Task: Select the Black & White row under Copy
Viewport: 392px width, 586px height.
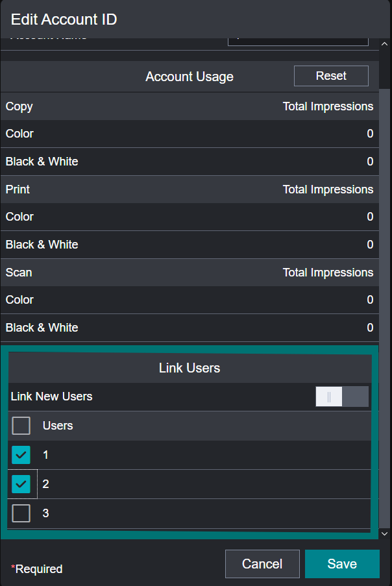Action: [x=190, y=162]
